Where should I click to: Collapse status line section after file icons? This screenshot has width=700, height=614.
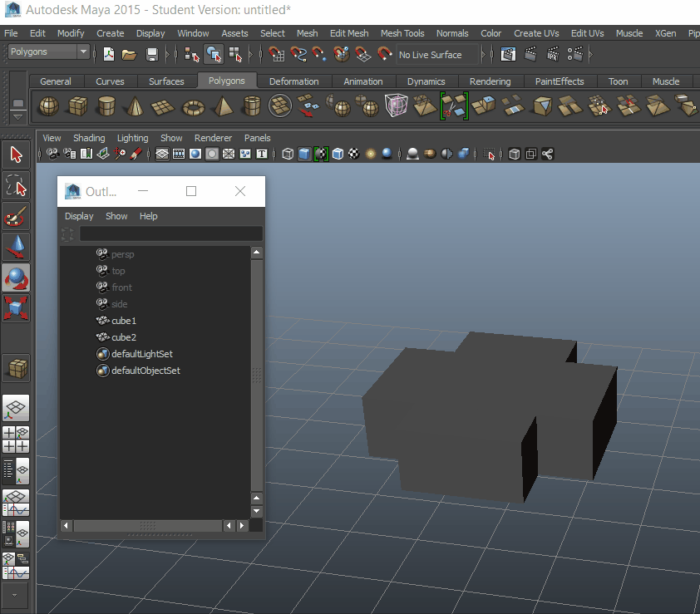(x=167, y=55)
